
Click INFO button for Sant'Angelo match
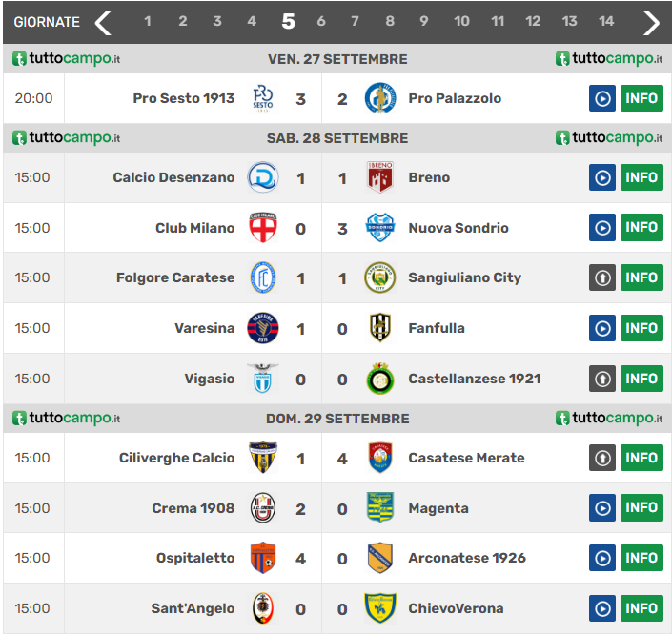pos(641,608)
